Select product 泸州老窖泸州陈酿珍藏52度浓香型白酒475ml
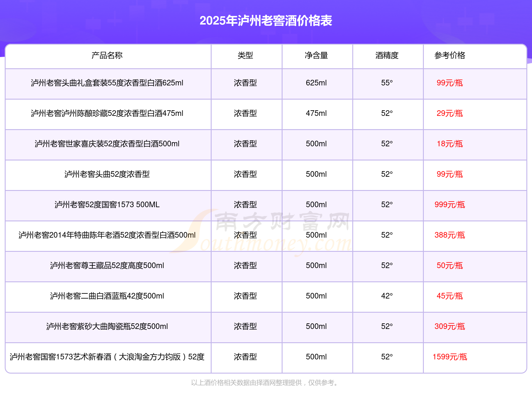The height and width of the screenshot is (399, 532). tap(107, 113)
